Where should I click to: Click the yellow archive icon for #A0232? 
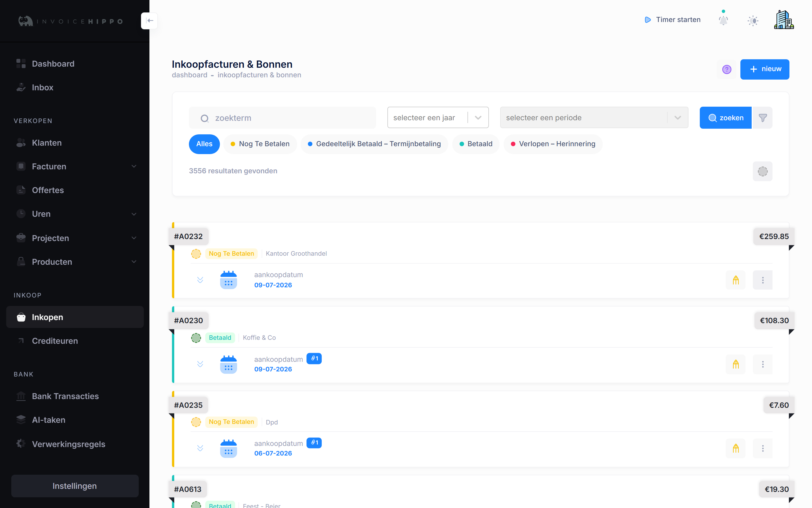[x=736, y=280]
